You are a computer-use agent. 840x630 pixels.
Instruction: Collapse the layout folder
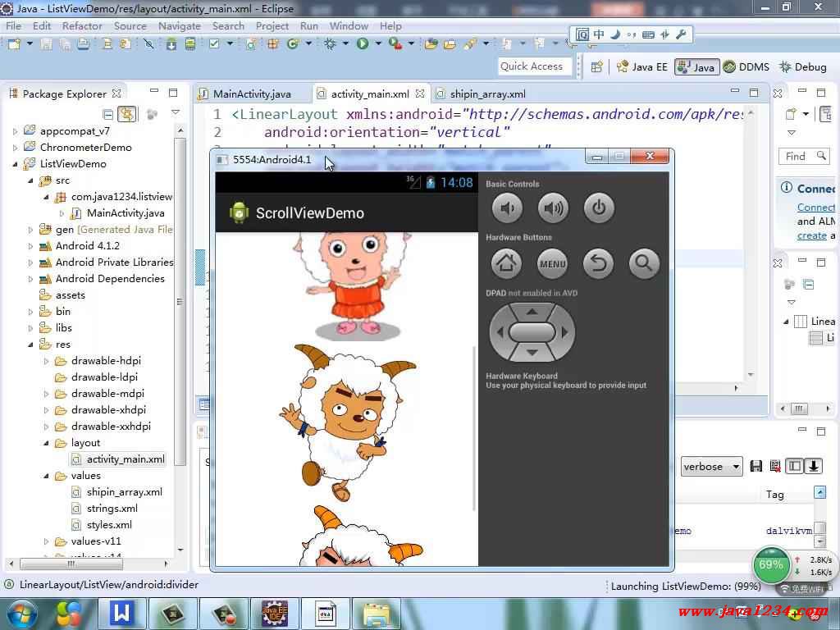(46, 443)
